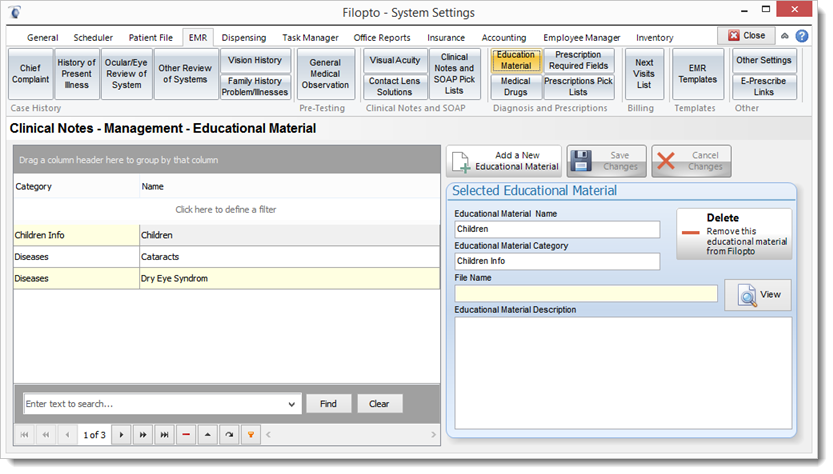The height and width of the screenshot is (474, 833).
Task: Go to previous page of records
Action: (46, 435)
